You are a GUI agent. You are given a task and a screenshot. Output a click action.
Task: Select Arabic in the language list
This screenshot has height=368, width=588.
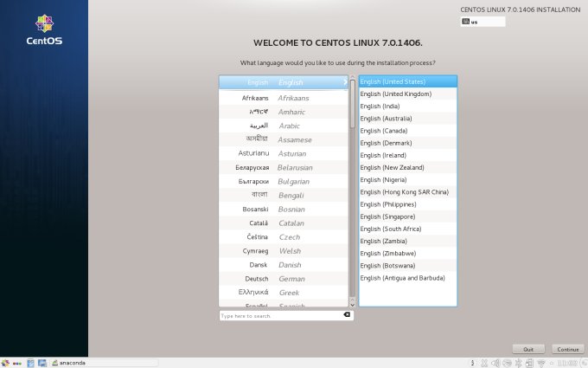(284, 126)
